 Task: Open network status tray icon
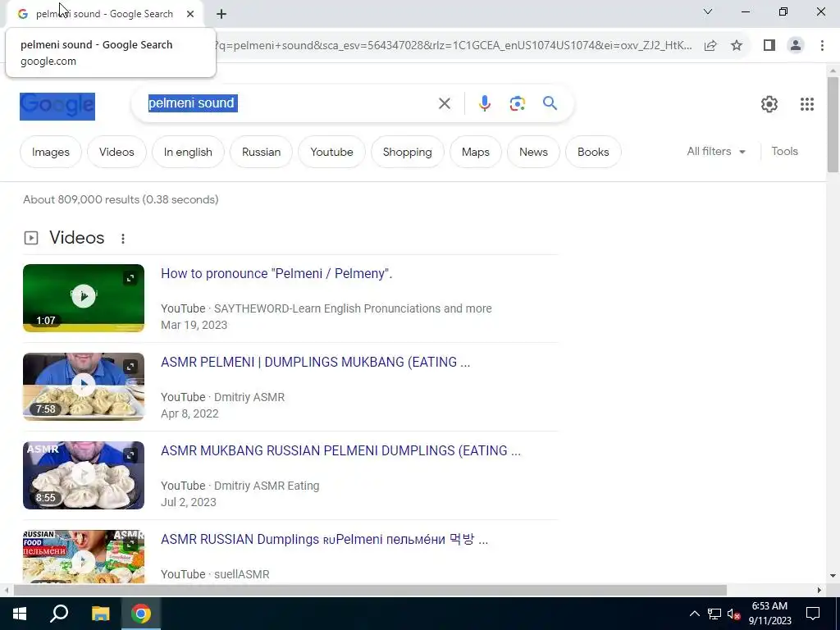click(714, 614)
